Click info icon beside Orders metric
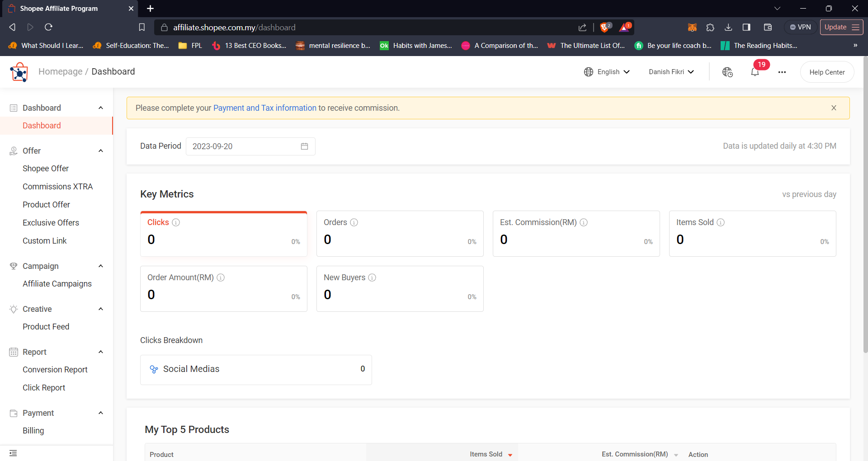The width and height of the screenshot is (868, 461). click(354, 222)
